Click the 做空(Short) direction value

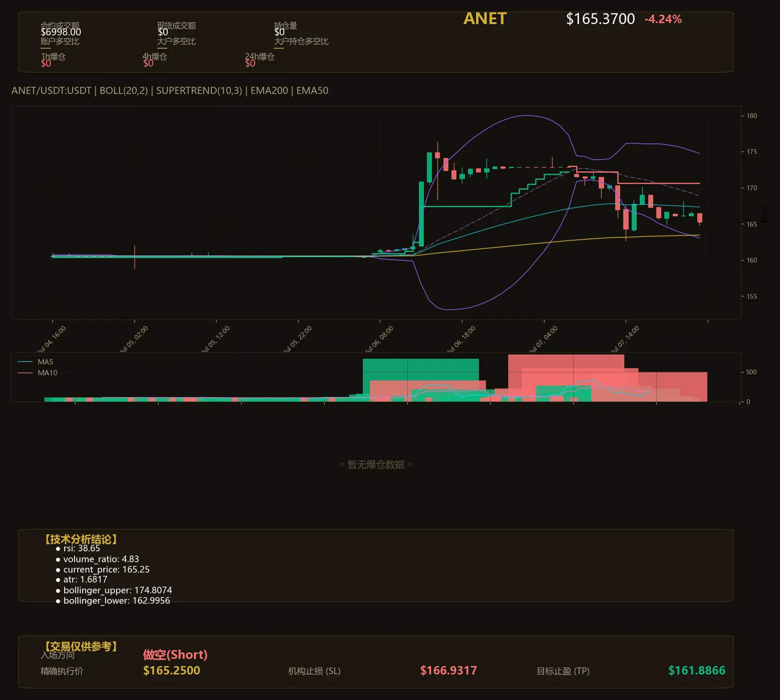[x=175, y=655]
